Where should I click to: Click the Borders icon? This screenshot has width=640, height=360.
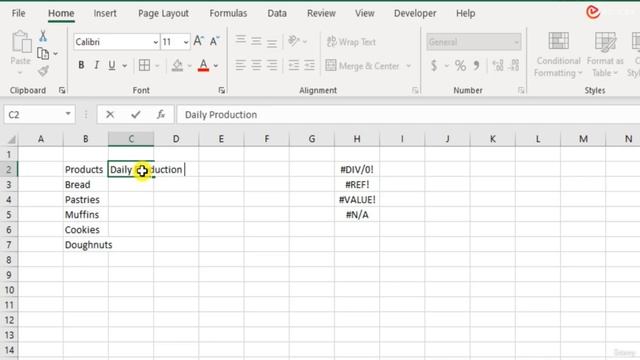point(144,65)
